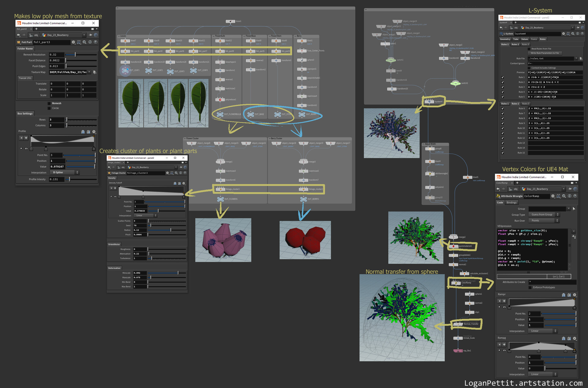Click the search icon in Attribute Wrangle header
This screenshot has height=388, width=588.
[x=564, y=196]
